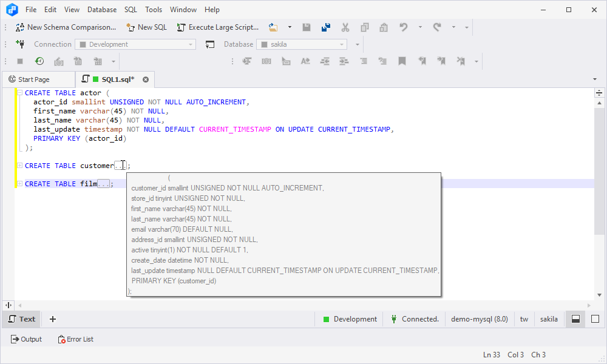Click the Connected status indicator
Screen dimensions: 607x364
click(415, 319)
